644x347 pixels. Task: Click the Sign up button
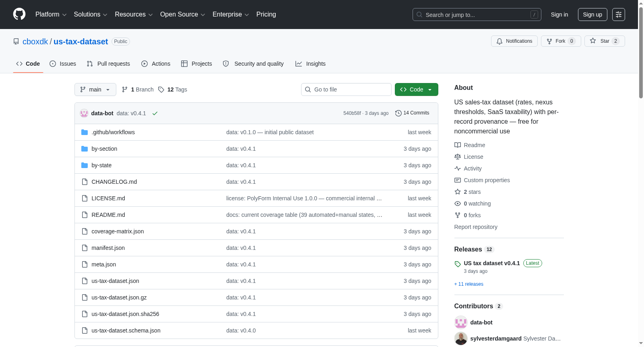pos(592,15)
